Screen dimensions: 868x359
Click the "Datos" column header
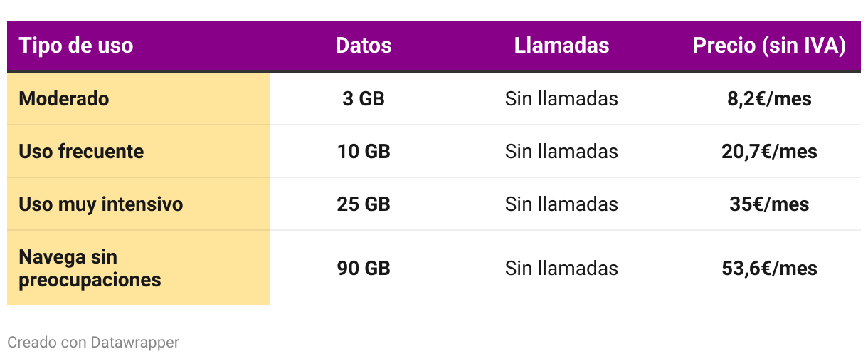[364, 46]
